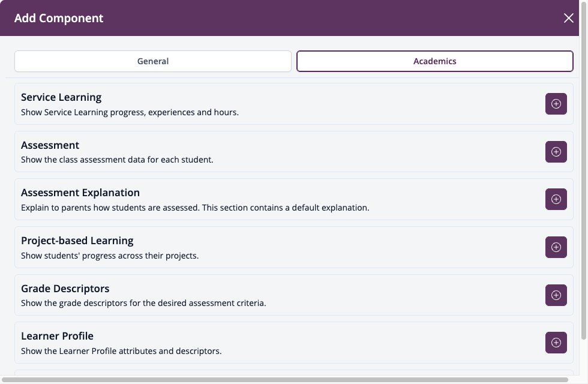Click 'Show the class assessment data for each student.'
The height and width of the screenshot is (384, 588).
(x=117, y=160)
